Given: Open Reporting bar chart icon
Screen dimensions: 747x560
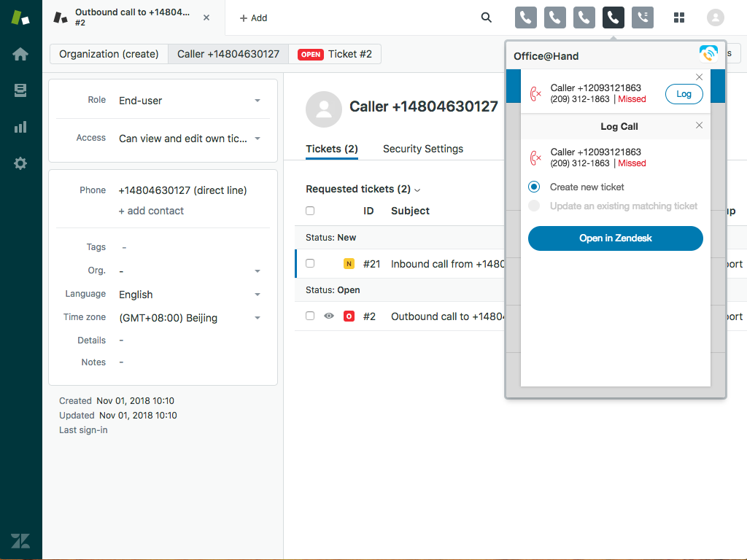Looking at the screenshot, I should point(20,127).
